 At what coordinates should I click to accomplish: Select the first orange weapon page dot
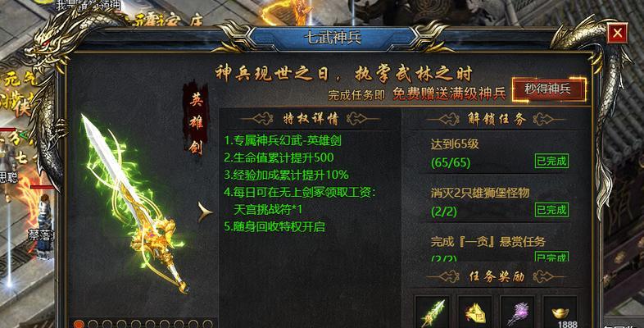point(79,324)
